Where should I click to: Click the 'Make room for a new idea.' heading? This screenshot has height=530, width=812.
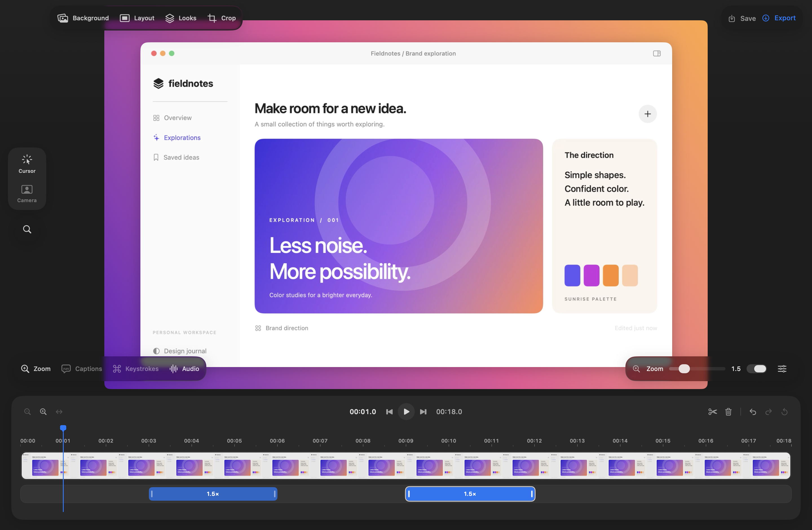[x=330, y=109]
